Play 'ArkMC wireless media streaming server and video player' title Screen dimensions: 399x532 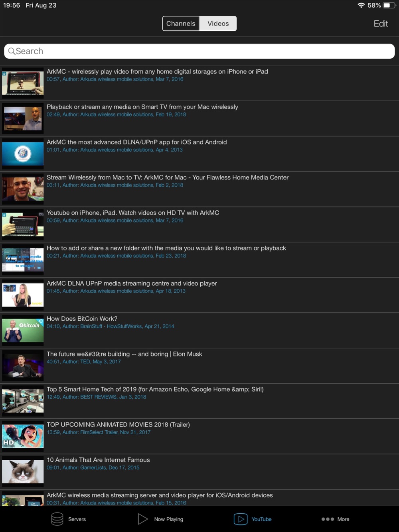pyautogui.click(x=160, y=495)
